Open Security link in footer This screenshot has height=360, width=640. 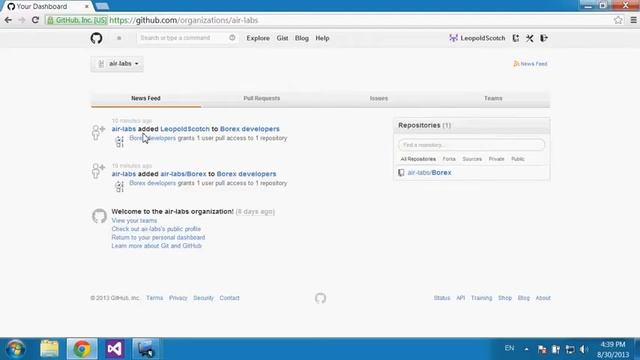click(x=203, y=298)
